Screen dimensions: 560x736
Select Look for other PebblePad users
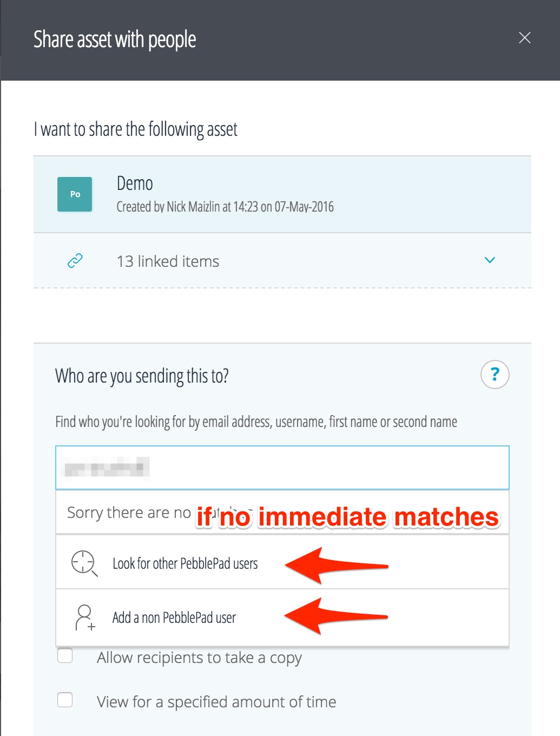(185, 563)
